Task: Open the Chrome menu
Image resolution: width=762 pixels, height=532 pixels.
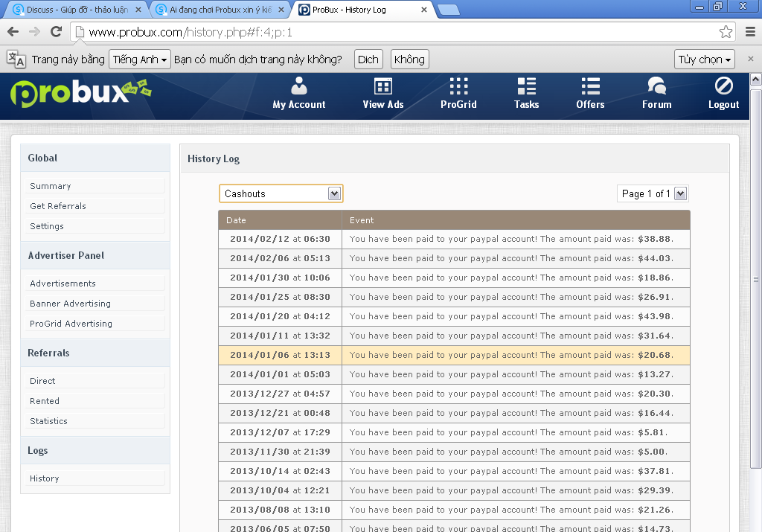Action: click(750, 32)
